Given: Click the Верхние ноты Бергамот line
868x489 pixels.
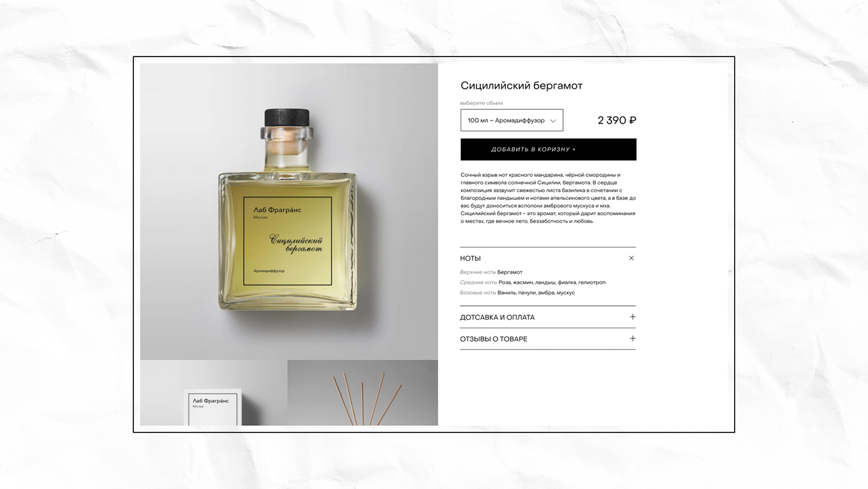Looking at the screenshot, I should 491,272.
